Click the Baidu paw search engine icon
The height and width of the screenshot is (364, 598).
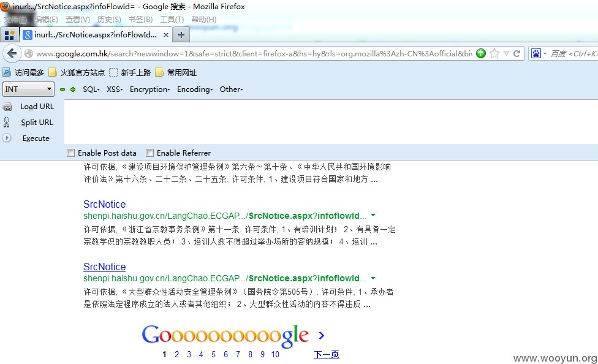536,53
